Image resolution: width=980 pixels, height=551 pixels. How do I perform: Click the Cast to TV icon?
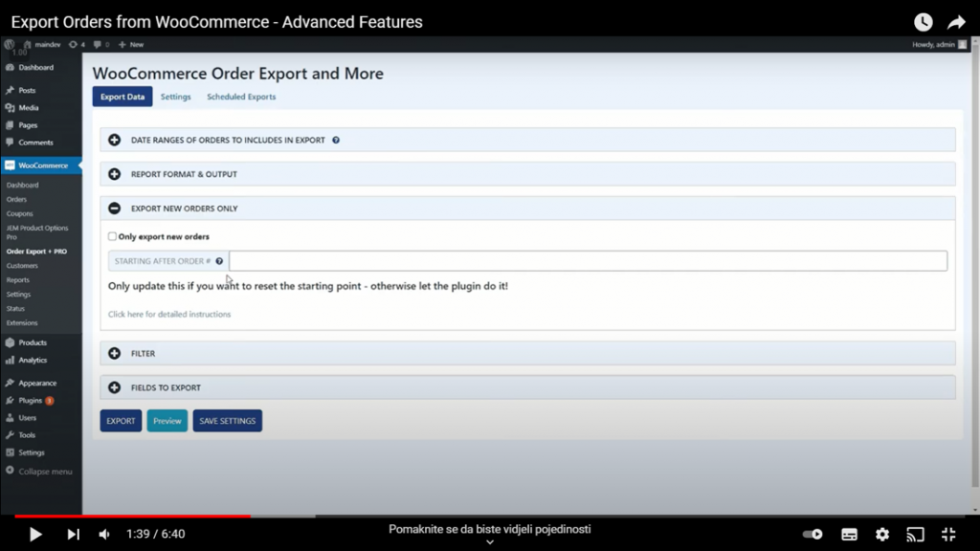click(915, 534)
